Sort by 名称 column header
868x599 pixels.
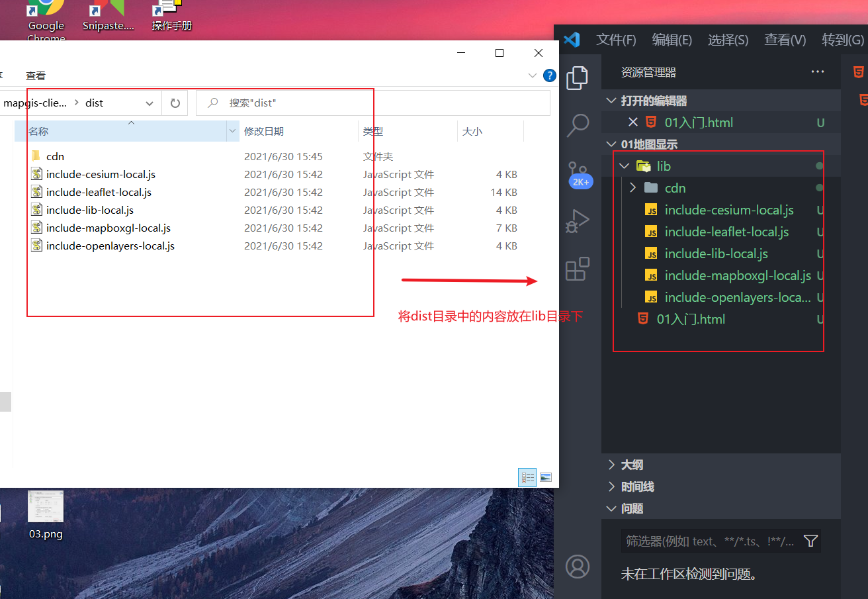[x=120, y=131]
